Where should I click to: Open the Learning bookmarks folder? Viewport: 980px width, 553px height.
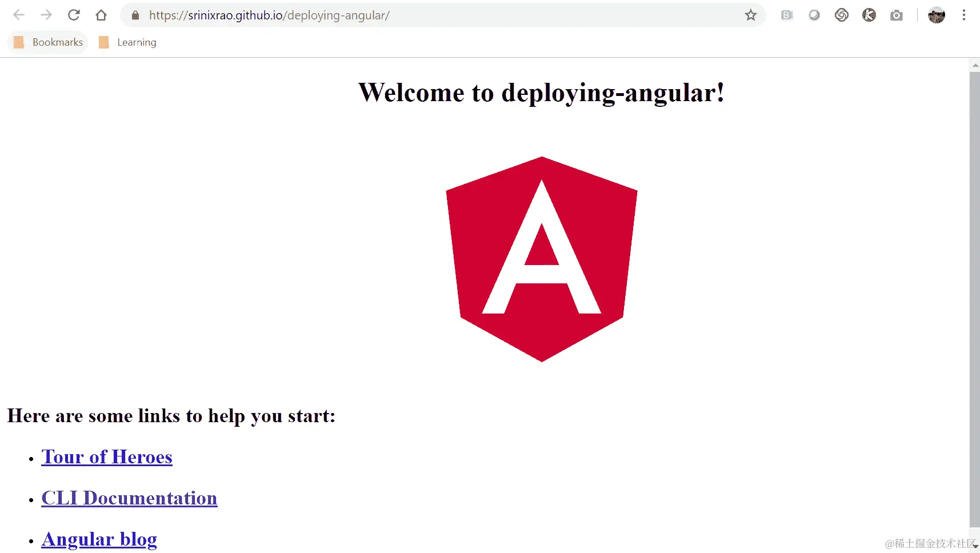[x=128, y=42]
